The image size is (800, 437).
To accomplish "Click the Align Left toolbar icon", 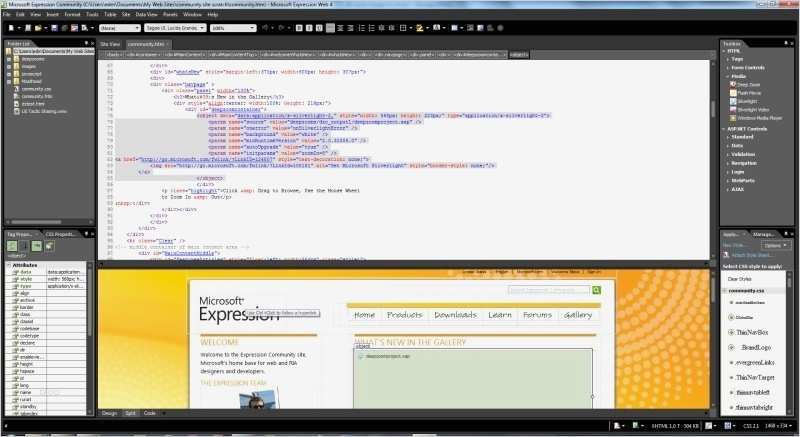I will (x=331, y=28).
